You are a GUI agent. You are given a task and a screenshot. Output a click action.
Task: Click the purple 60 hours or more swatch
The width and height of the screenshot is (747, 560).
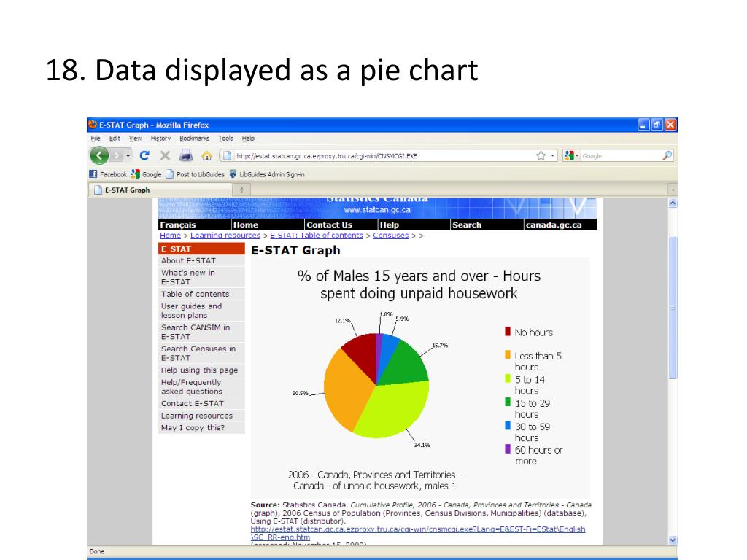(508, 449)
